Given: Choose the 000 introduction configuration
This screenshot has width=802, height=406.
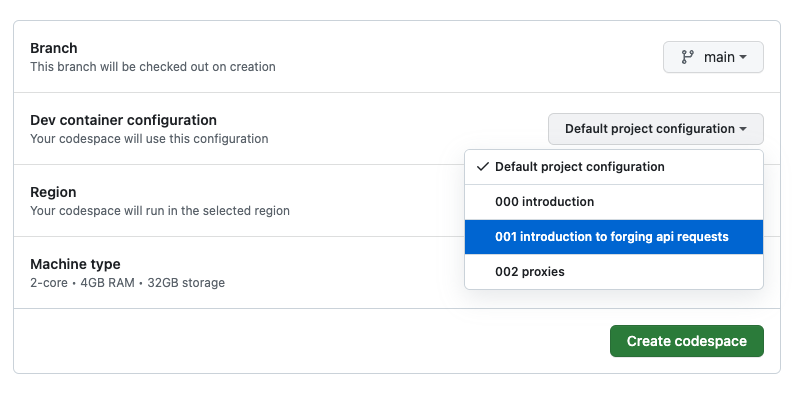Looking at the screenshot, I should click(x=544, y=202).
